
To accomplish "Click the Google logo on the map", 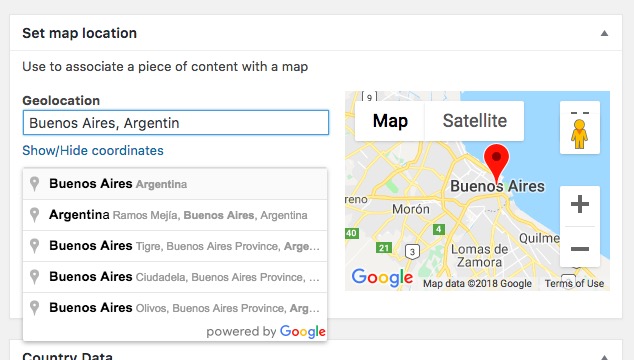I will [382, 277].
